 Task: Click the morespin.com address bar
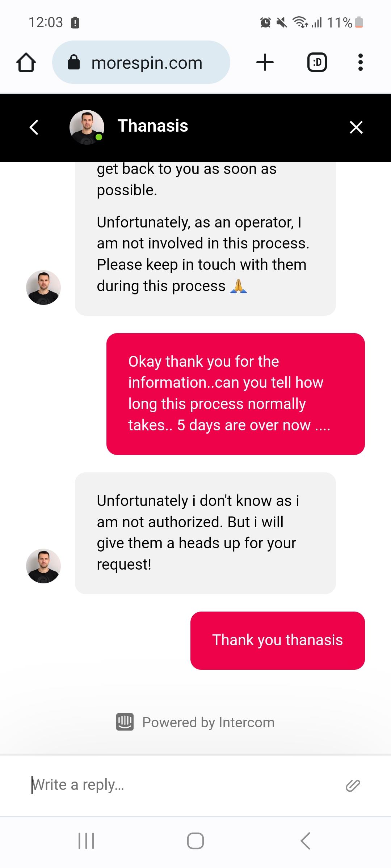point(141,62)
